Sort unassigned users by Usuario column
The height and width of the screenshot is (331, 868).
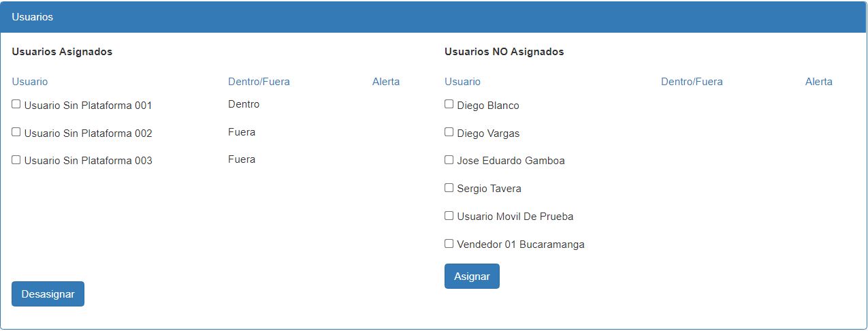point(462,82)
